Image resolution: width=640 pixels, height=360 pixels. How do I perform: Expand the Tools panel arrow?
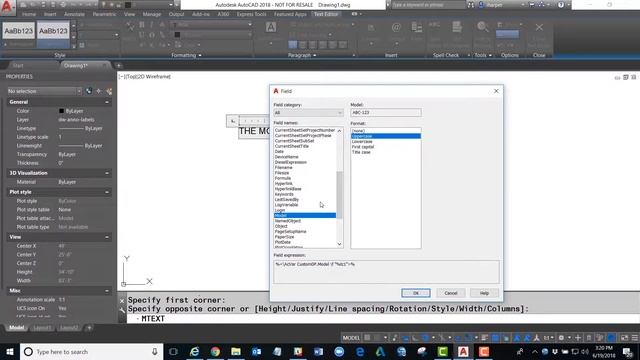pos(490,55)
